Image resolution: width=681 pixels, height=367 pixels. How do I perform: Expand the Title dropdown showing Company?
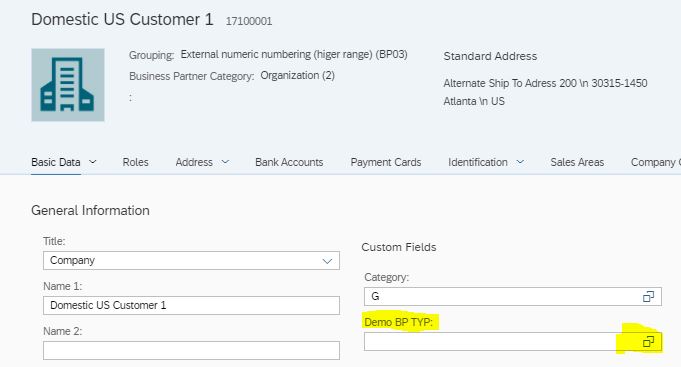click(327, 261)
